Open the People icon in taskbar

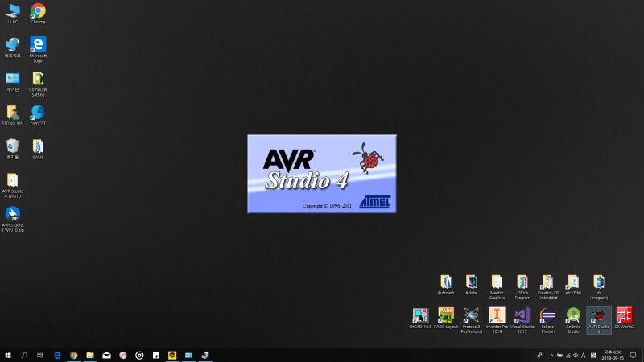(x=539, y=356)
